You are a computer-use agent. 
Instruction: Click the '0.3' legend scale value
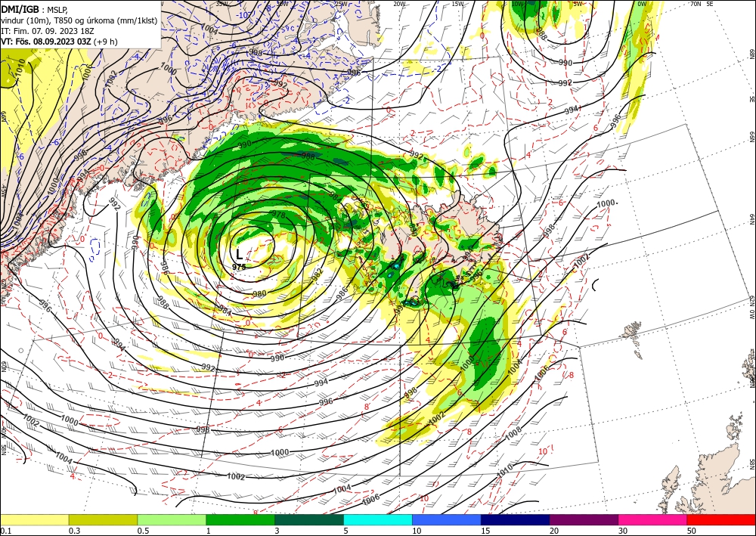click(74, 531)
